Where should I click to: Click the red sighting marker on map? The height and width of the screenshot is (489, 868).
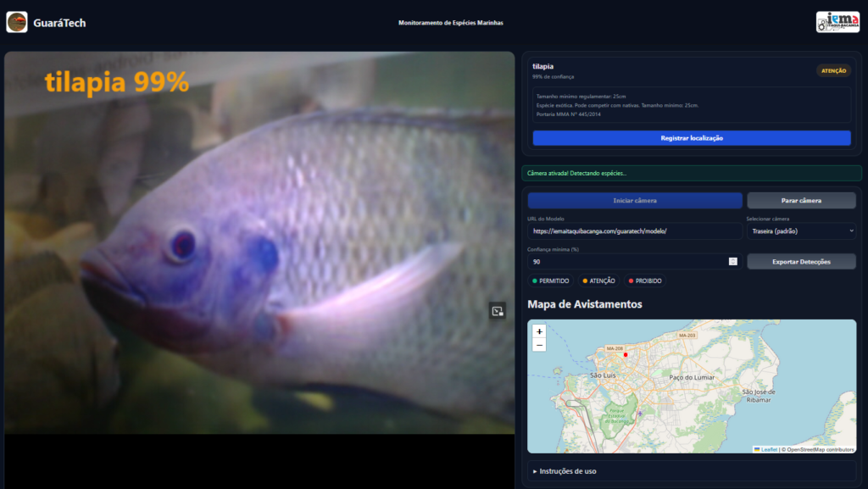[626, 355]
